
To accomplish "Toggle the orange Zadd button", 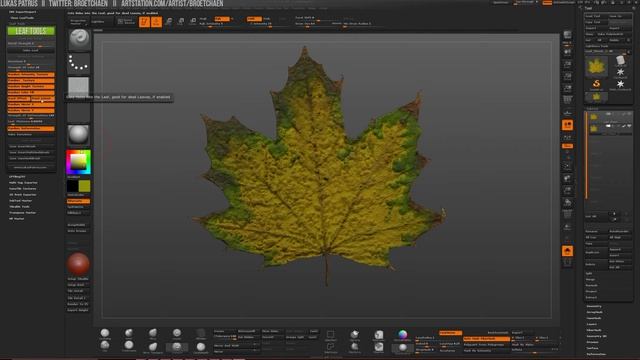I will tap(254, 19).
